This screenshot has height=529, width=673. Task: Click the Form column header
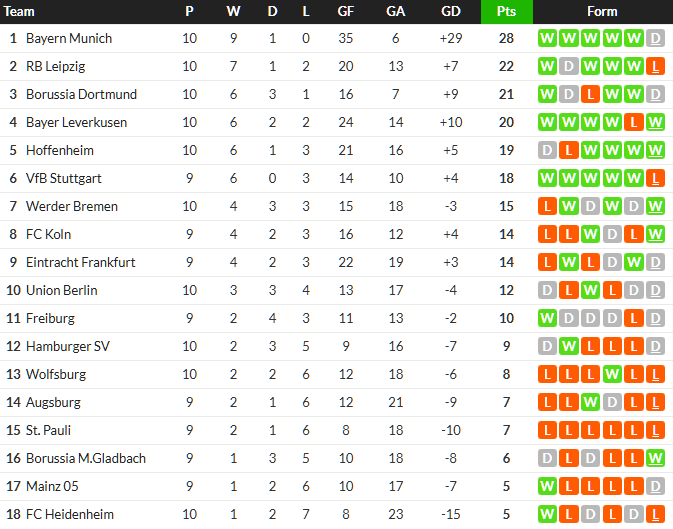pyautogui.click(x=602, y=12)
